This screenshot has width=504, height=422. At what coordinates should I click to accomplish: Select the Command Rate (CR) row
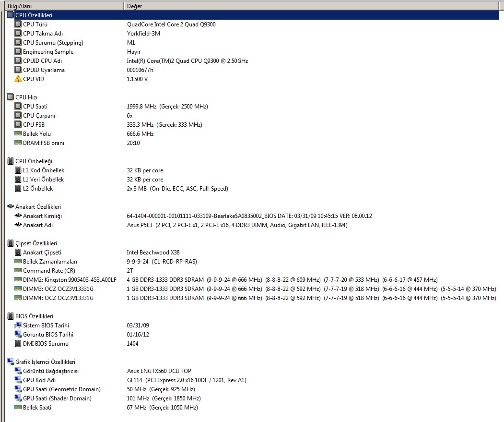click(253, 270)
